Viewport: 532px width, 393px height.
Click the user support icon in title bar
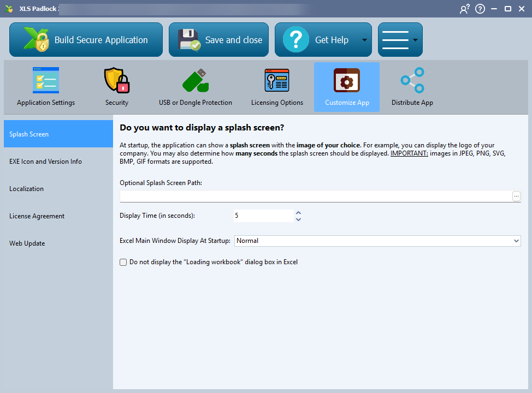(464, 9)
